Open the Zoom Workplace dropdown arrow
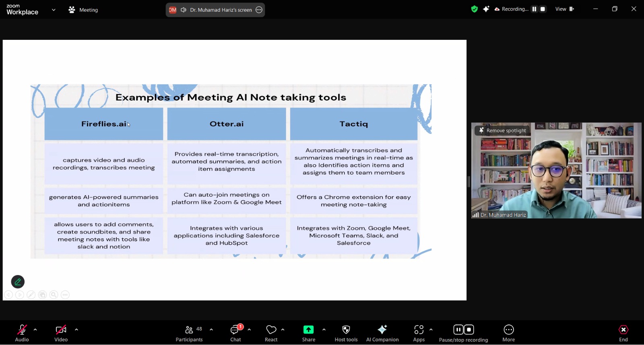This screenshot has width=644, height=345. [54, 10]
